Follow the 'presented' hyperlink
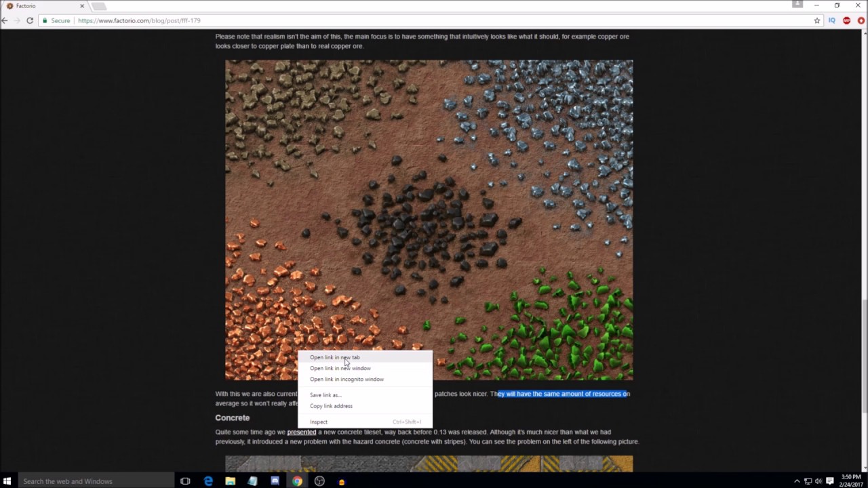This screenshot has height=488, width=868. point(302,432)
